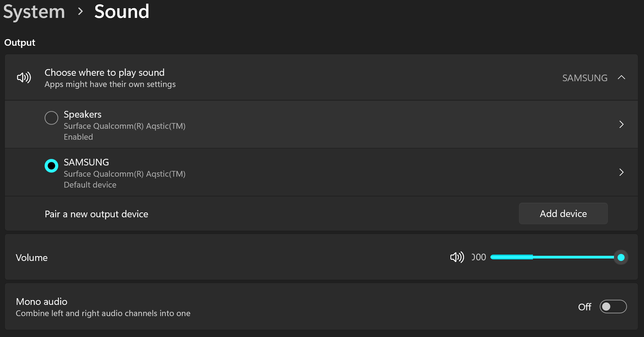Mute the volume using the speaker icon
644x337 pixels.
tap(457, 257)
